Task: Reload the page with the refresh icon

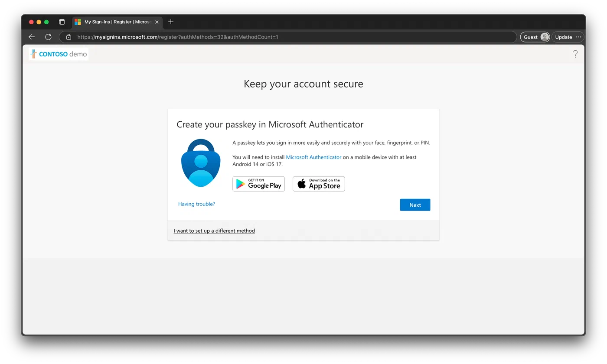Action: (x=48, y=37)
